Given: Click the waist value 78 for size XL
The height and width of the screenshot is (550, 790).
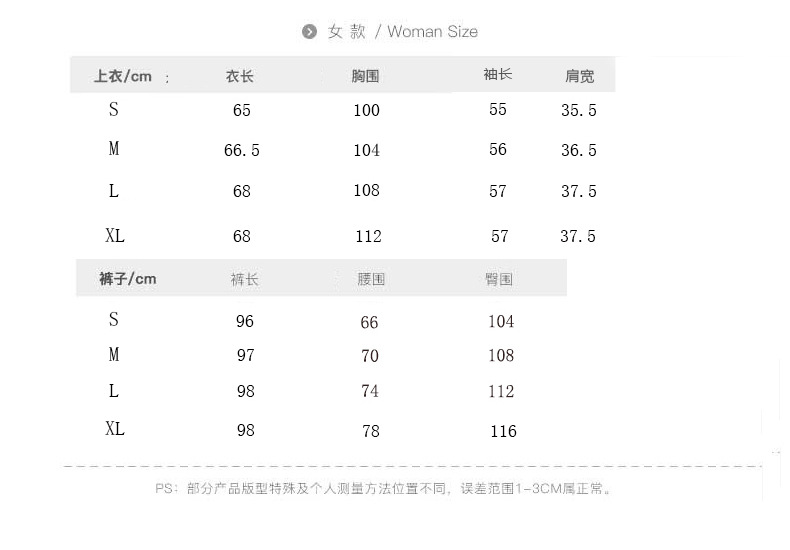Looking at the screenshot, I should tap(371, 431).
